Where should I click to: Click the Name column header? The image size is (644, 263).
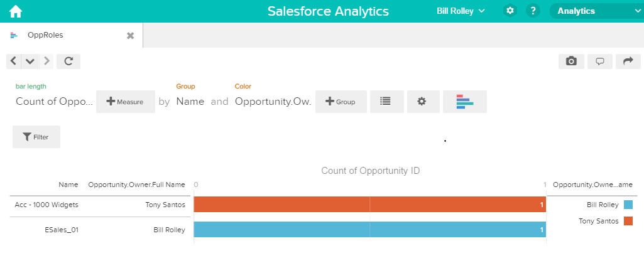point(68,185)
